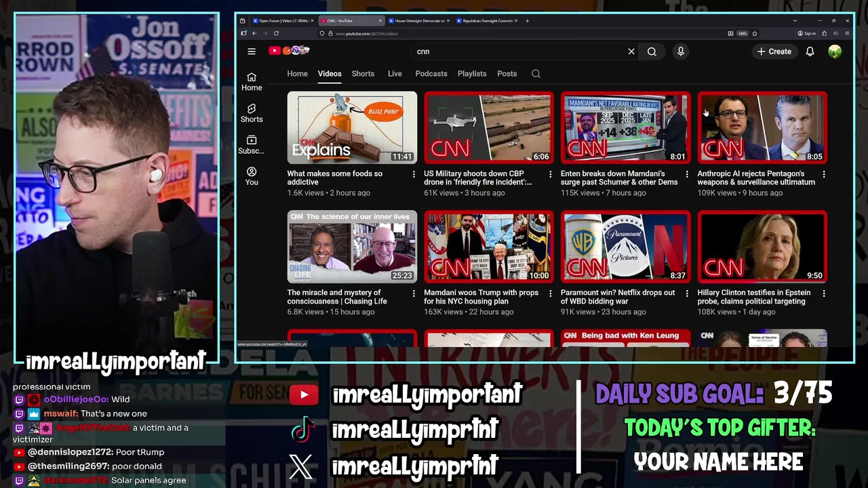The height and width of the screenshot is (488, 868).
Task: Click the 'Being bad with Ken Leung' thumbnail
Action: [626, 338]
